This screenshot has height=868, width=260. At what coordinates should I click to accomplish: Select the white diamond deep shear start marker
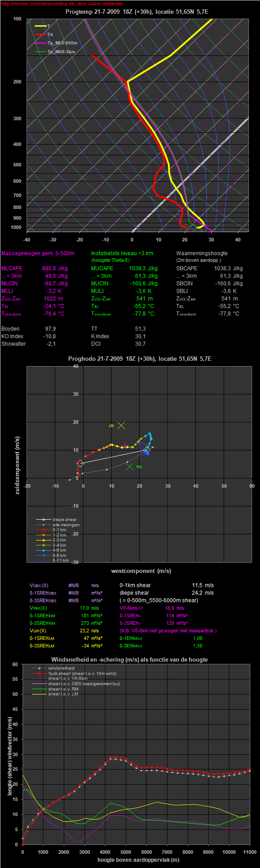pos(81,464)
